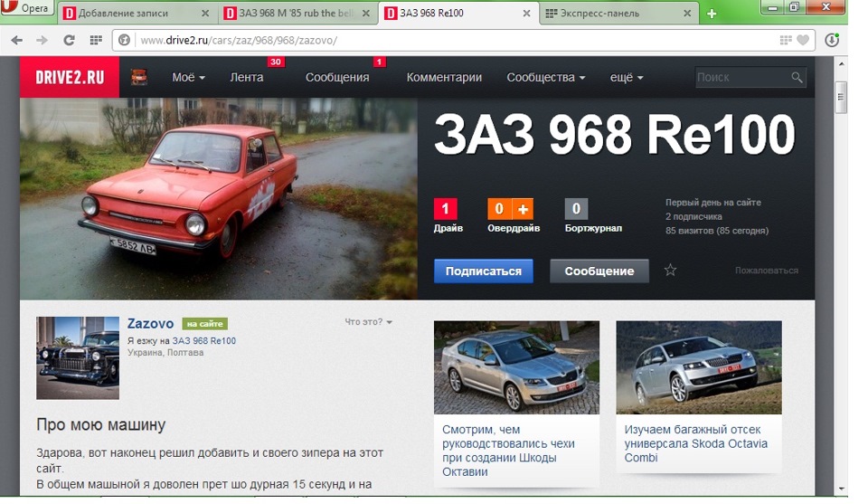Open Сообщения in navbar
Image resolution: width=868 pixels, height=504 pixels.
tap(337, 78)
